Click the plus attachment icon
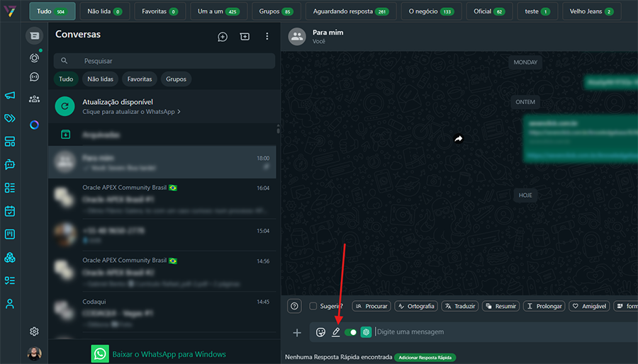Image resolution: width=638 pixels, height=364 pixels. (x=297, y=332)
